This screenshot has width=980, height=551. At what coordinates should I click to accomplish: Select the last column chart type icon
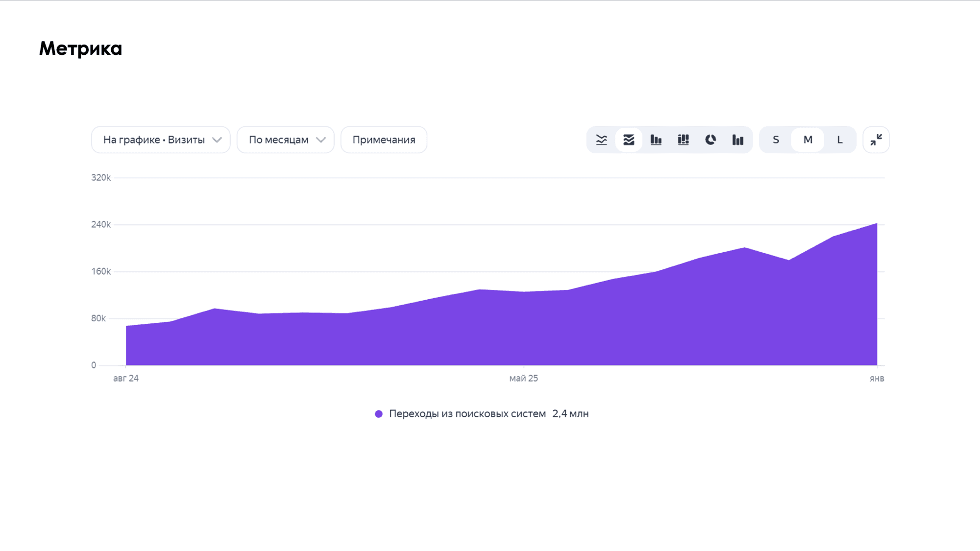click(738, 140)
